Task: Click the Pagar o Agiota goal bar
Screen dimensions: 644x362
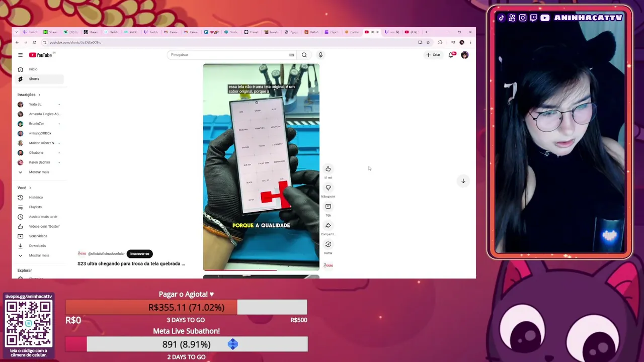Action: tap(186, 307)
